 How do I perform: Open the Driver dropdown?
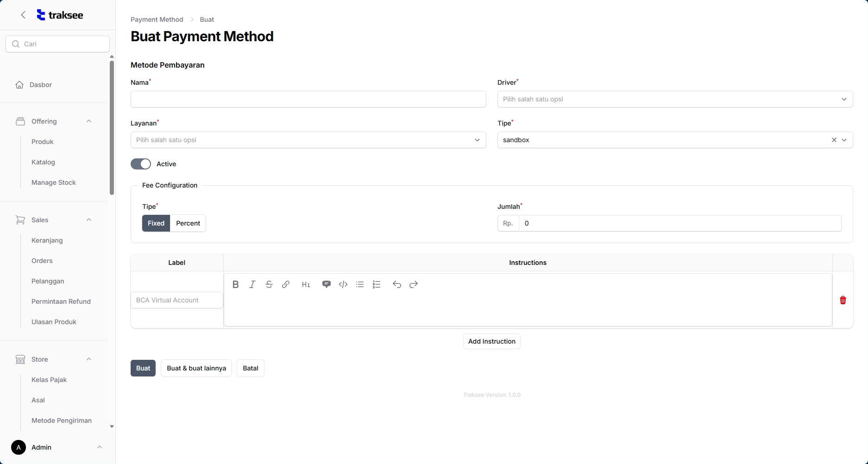[674, 99]
